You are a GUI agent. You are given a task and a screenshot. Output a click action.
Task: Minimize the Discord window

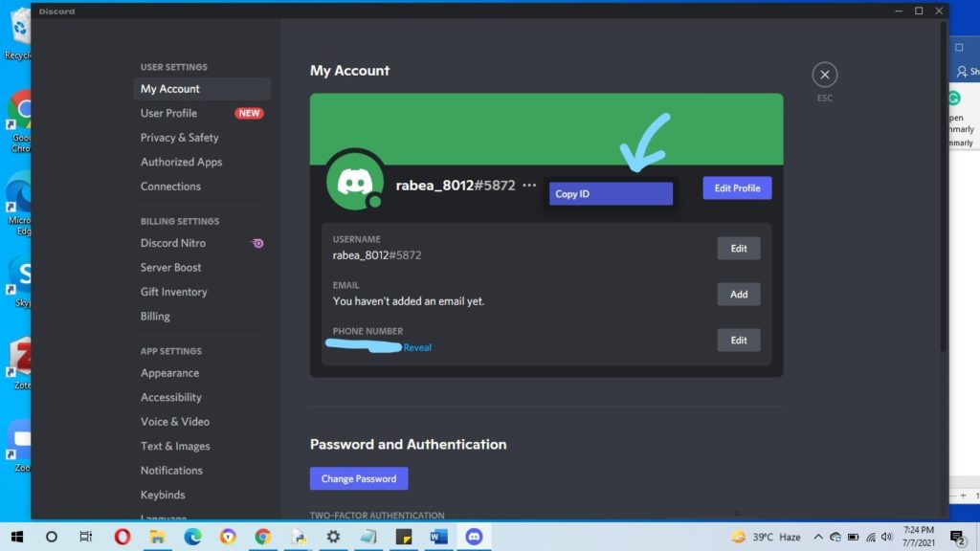(899, 11)
